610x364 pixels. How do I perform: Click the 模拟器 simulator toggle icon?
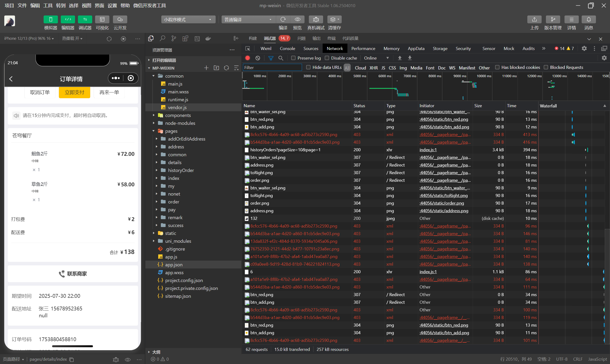click(51, 19)
